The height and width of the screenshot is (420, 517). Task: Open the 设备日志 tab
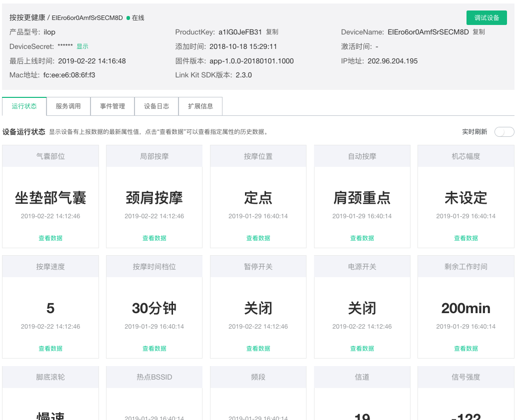156,106
